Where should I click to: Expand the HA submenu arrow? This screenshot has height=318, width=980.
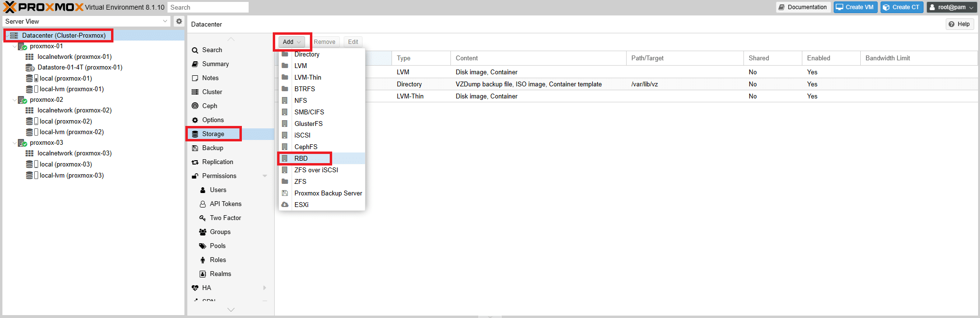tap(265, 288)
